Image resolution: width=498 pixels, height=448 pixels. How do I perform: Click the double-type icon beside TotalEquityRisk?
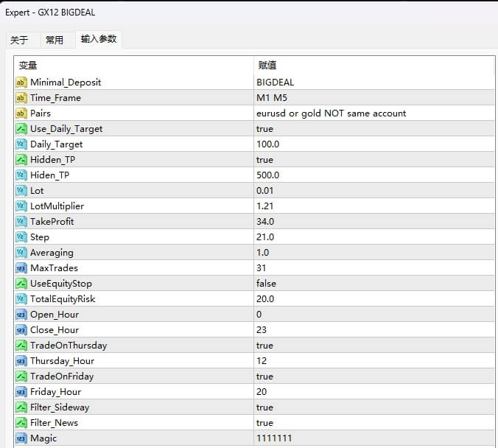coord(21,299)
